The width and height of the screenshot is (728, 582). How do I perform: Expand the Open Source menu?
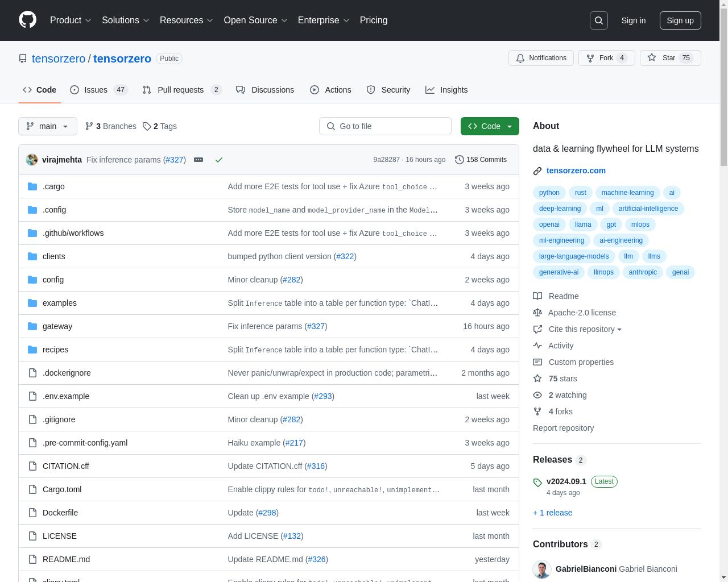pyautogui.click(x=255, y=20)
